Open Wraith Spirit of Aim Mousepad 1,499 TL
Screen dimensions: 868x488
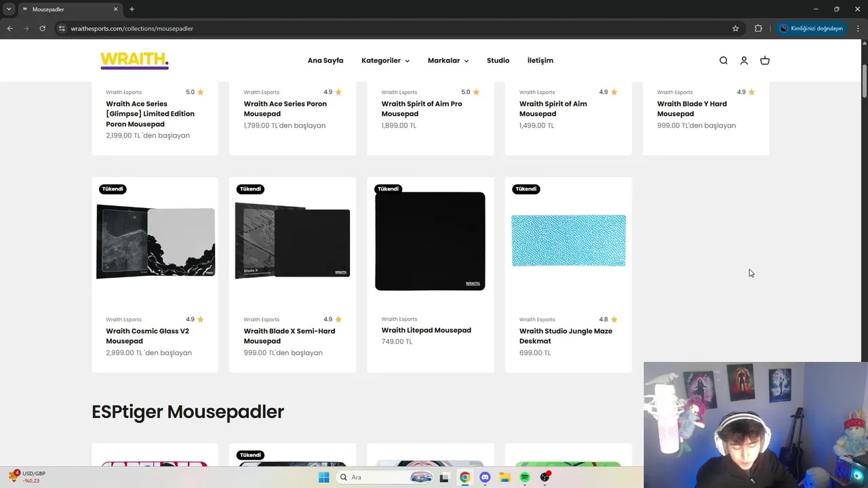[x=553, y=108]
